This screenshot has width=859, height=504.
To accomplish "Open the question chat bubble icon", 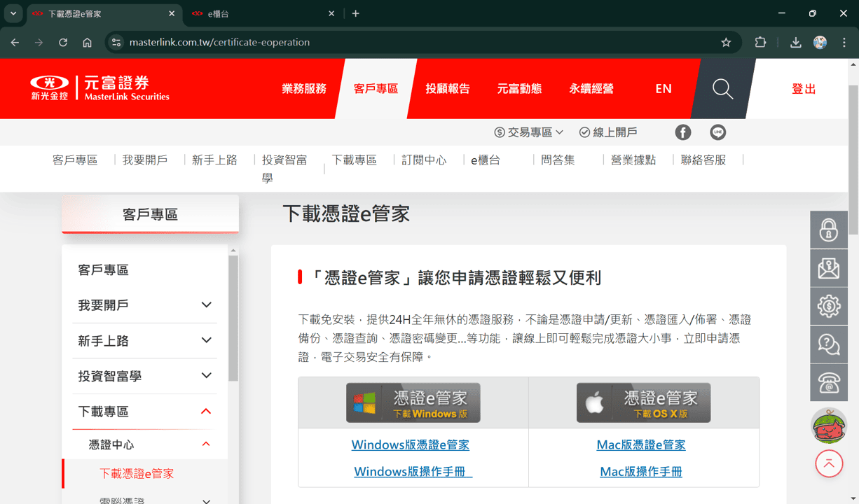I will pyautogui.click(x=829, y=344).
